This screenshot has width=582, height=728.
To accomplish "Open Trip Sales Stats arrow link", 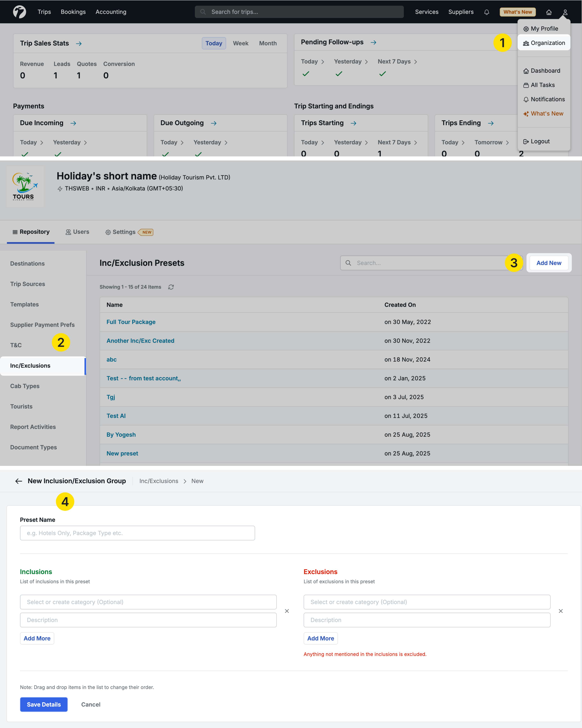I will 79,44.
